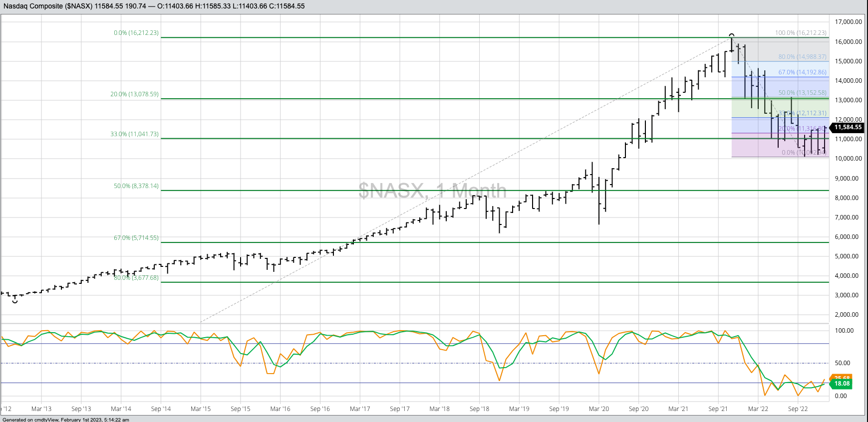Click the Mar '14 date label
This screenshot has width=868, height=422.
coord(121,409)
